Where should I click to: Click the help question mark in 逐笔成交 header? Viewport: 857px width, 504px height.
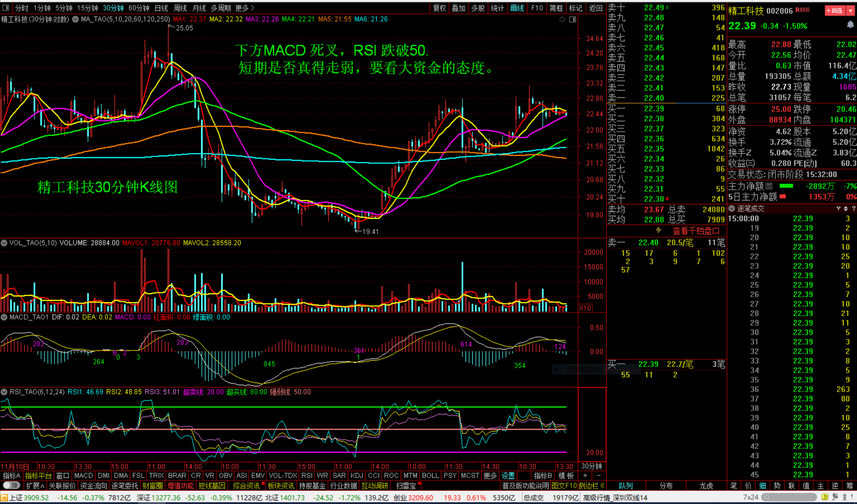click(x=853, y=208)
